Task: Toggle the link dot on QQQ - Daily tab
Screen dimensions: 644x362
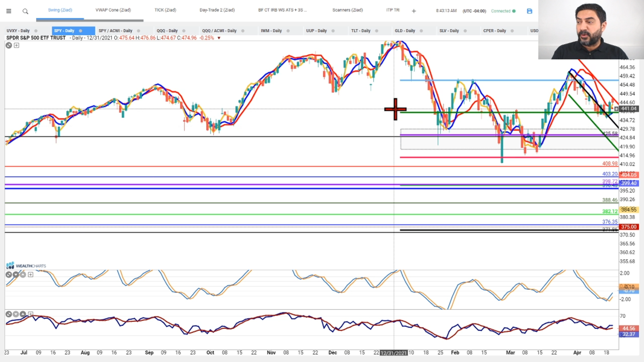Action: 184,31
